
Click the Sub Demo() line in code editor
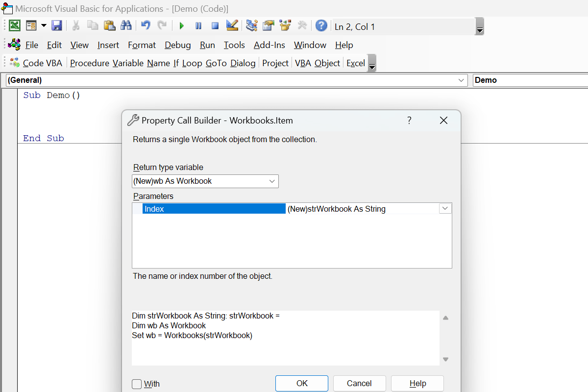(x=51, y=96)
